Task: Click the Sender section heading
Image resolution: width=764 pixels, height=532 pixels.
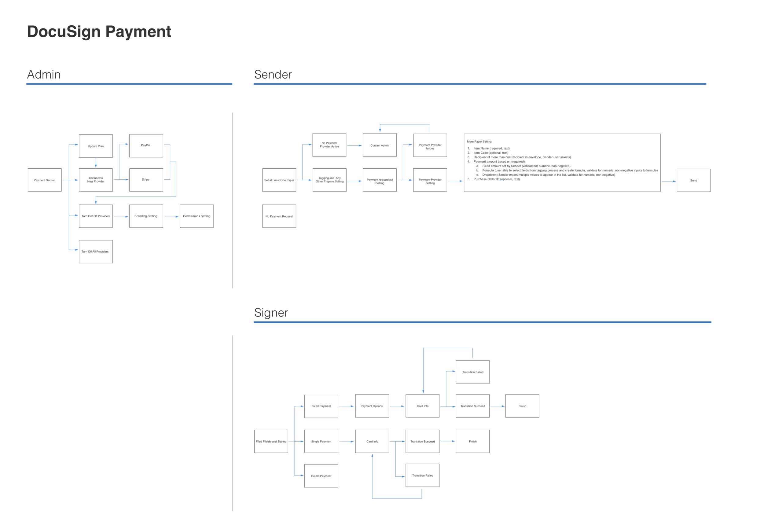Action: 273,75
